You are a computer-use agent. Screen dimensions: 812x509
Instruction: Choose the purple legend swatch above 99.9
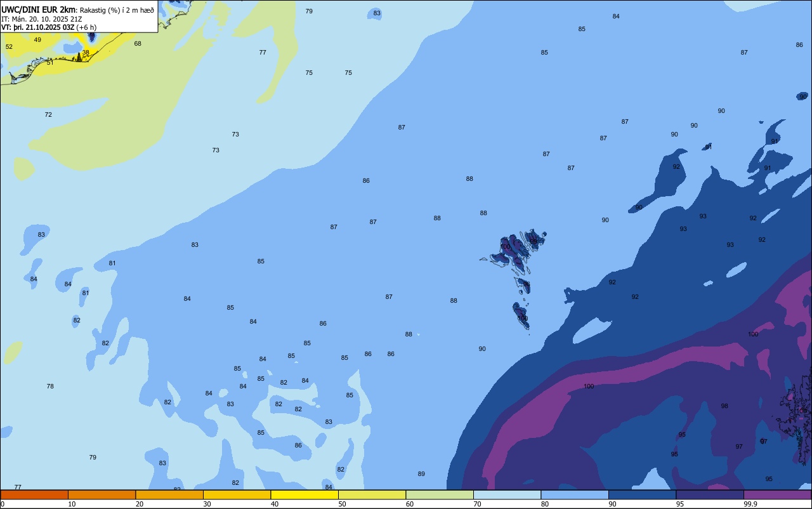click(x=777, y=494)
